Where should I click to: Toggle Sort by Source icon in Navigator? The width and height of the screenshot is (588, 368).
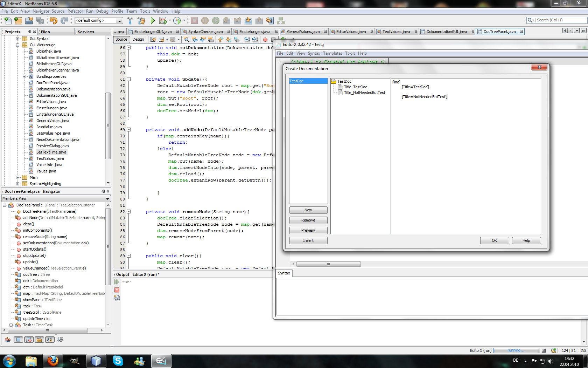[60, 340]
